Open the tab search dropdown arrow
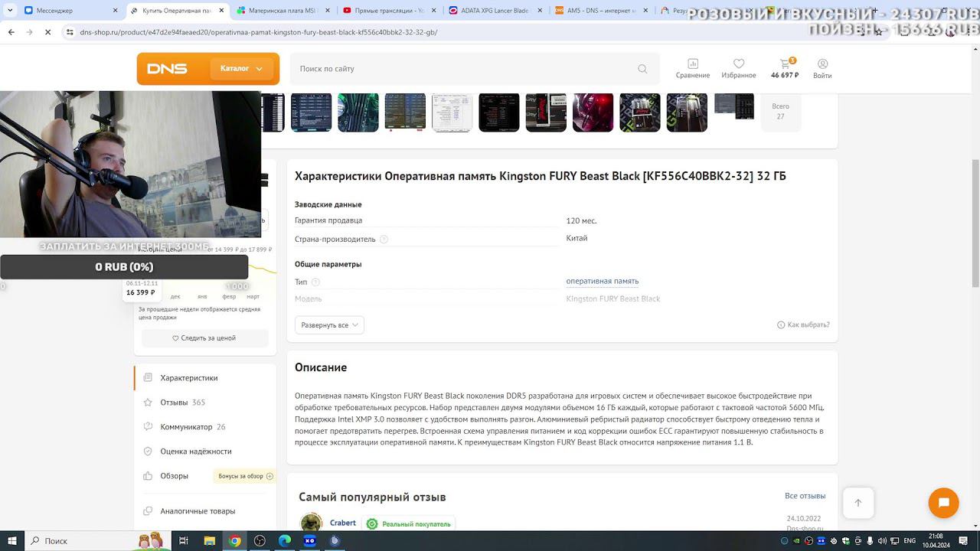The width and height of the screenshot is (980, 551). 9,11
